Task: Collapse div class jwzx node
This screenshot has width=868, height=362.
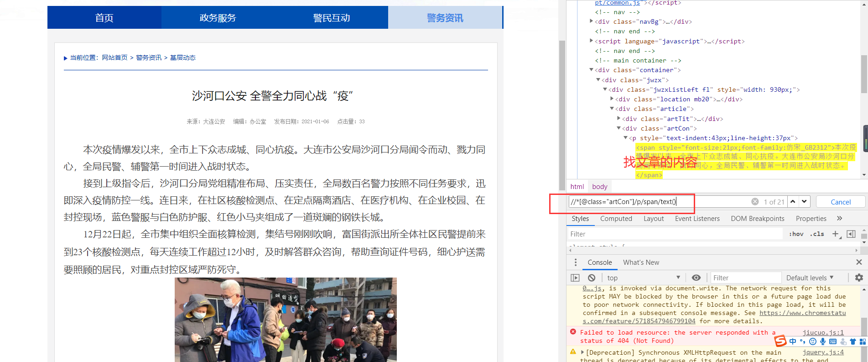Action: click(598, 79)
